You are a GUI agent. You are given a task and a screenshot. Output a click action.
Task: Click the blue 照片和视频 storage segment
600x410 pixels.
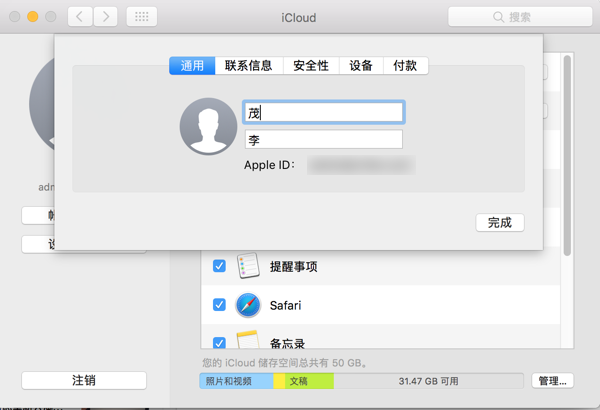click(x=236, y=381)
